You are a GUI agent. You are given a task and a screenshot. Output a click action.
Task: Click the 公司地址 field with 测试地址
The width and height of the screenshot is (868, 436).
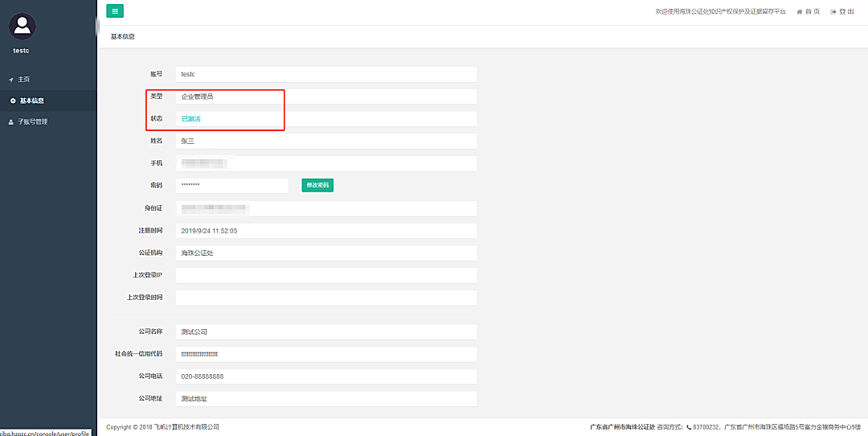coord(325,398)
